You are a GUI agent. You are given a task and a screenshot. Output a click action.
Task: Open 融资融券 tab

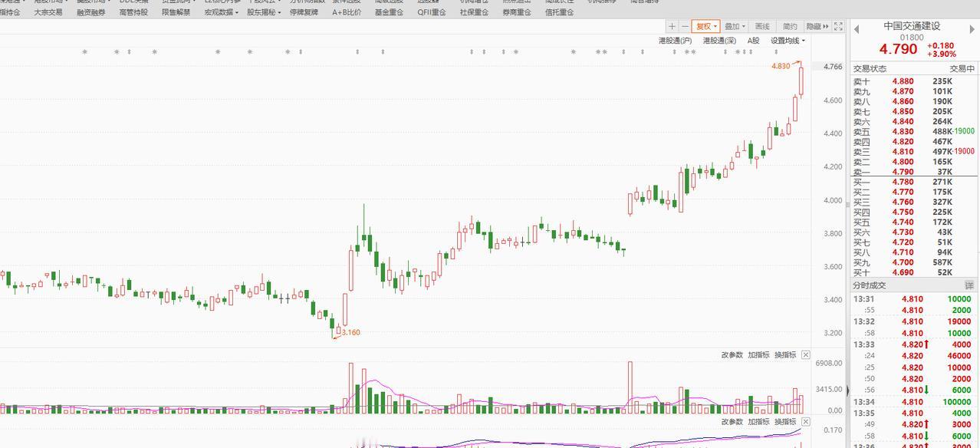pos(91,12)
